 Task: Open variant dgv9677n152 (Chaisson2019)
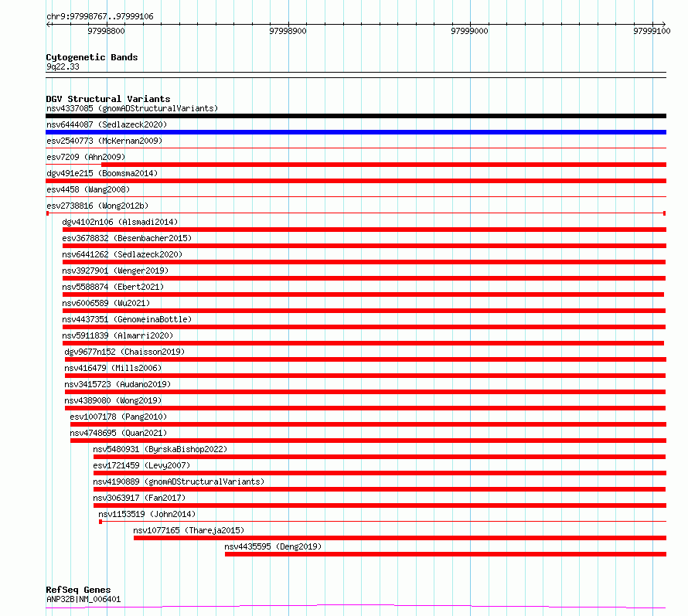pyautogui.click(x=124, y=352)
